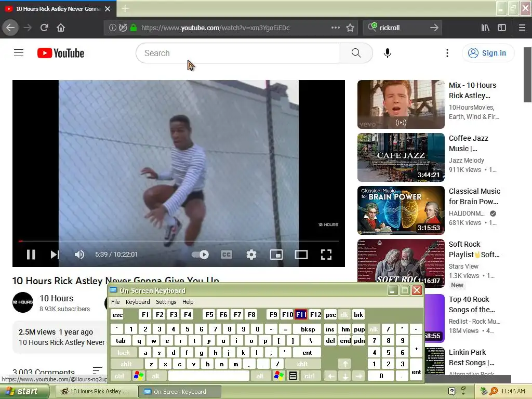Switch to miniplayer mode
This screenshot has width=532, height=399.
pyautogui.click(x=276, y=255)
